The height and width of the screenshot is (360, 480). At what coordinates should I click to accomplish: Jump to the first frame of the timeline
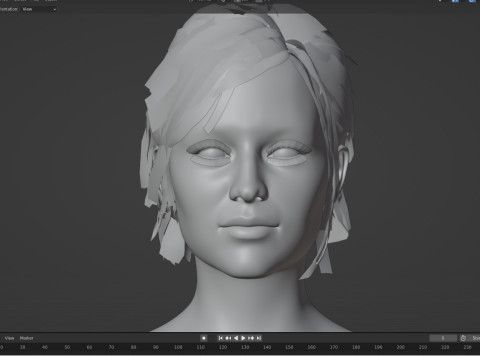[220, 338]
